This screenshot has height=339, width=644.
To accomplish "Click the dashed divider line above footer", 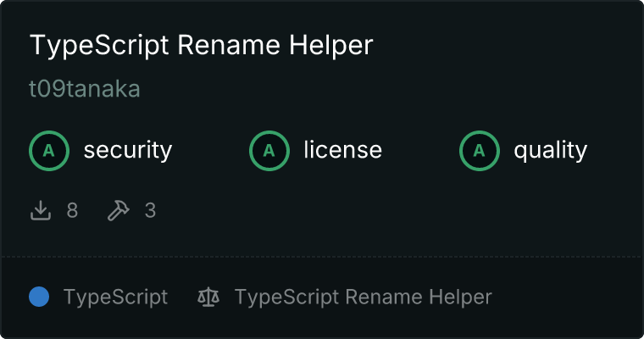I will pos(322,256).
